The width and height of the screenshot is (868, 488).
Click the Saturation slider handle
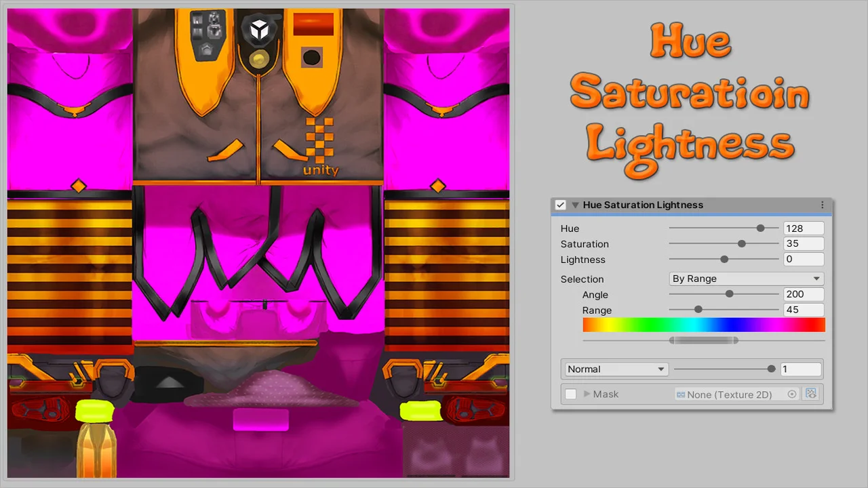coord(741,244)
